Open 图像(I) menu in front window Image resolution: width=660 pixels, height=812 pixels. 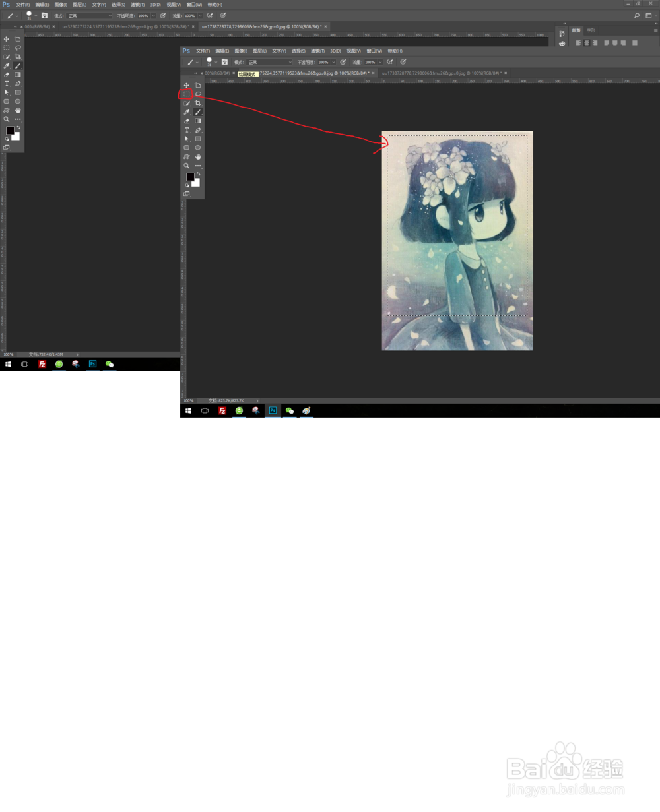241,51
